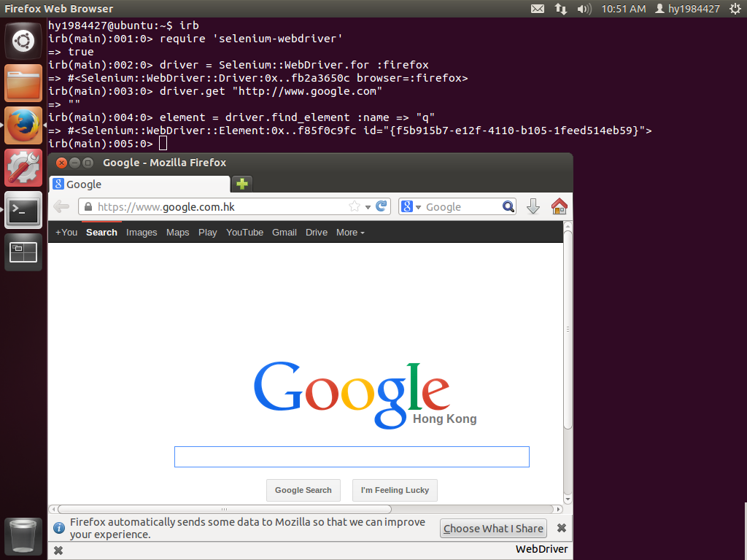Click the Choose What I Share button
The height and width of the screenshot is (560, 747).
pyautogui.click(x=493, y=528)
